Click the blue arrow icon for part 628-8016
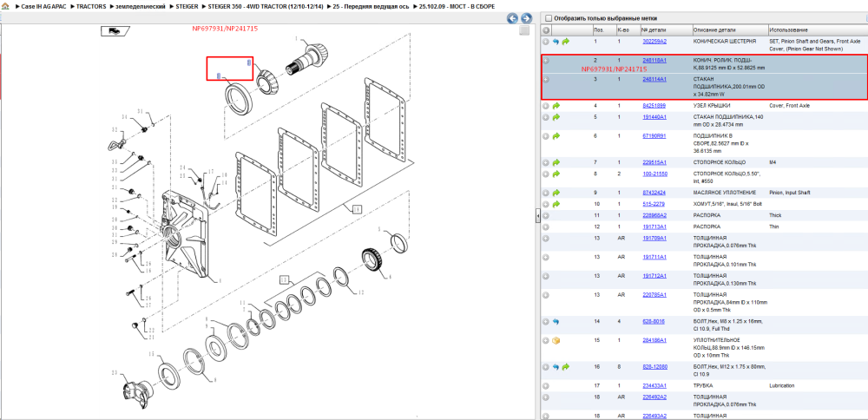868x420 pixels. tap(556, 321)
